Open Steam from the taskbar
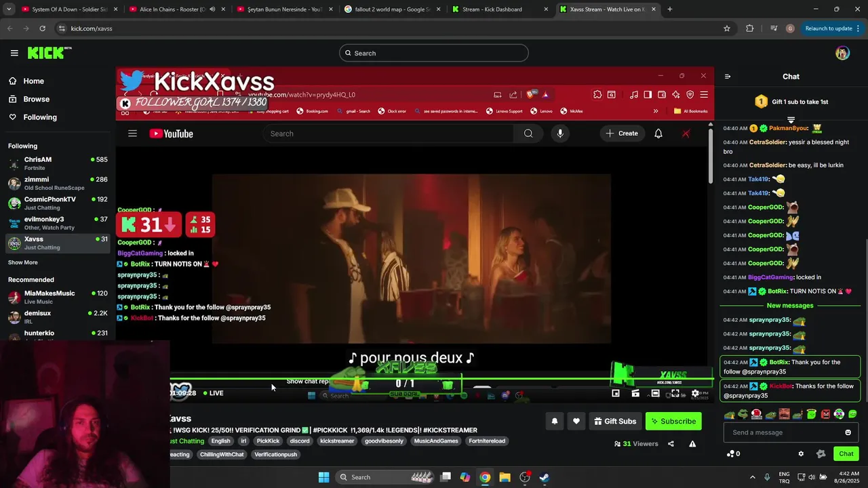This screenshot has height=488, width=868. pyautogui.click(x=544, y=477)
